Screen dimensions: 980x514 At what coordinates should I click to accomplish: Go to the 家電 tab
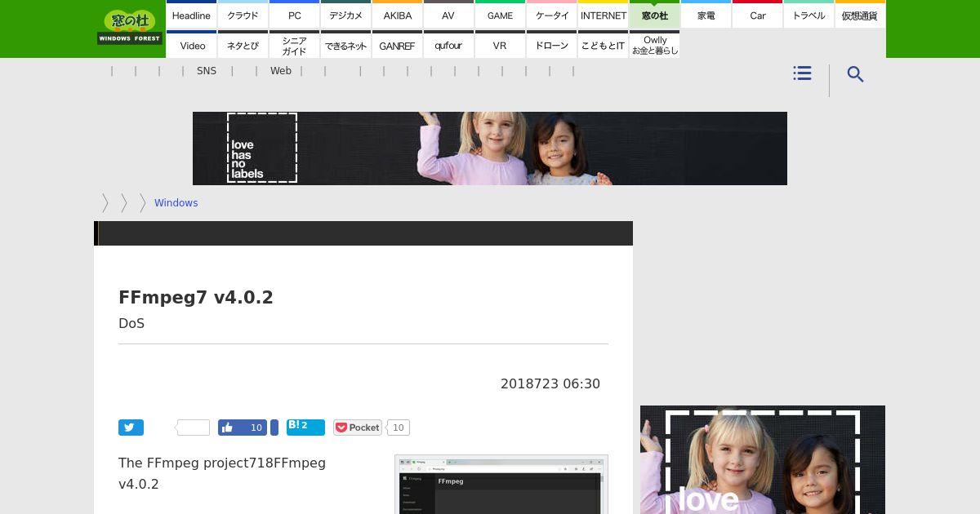pos(706,15)
